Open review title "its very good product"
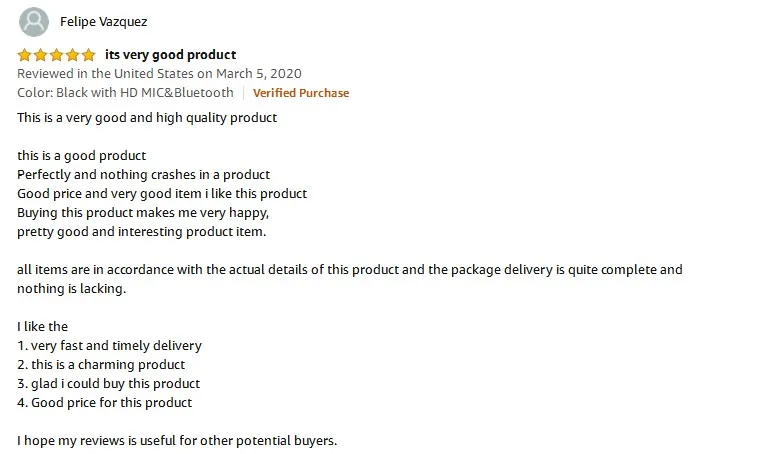 coord(170,54)
